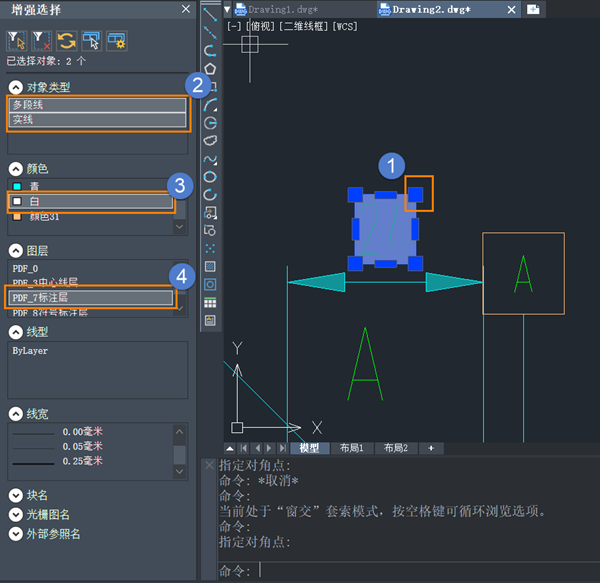Image resolution: width=600 pixels, height=583 pixels.
Task: Collapse the 对象类型 section
Action: click(x=15, y=88)
